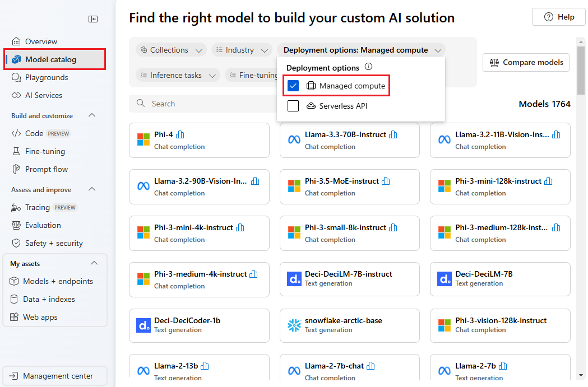Image resolution: width=588 pixels, height=387 pixels.
Task: Open the Code preview section
Action: [x=41, y=133]
